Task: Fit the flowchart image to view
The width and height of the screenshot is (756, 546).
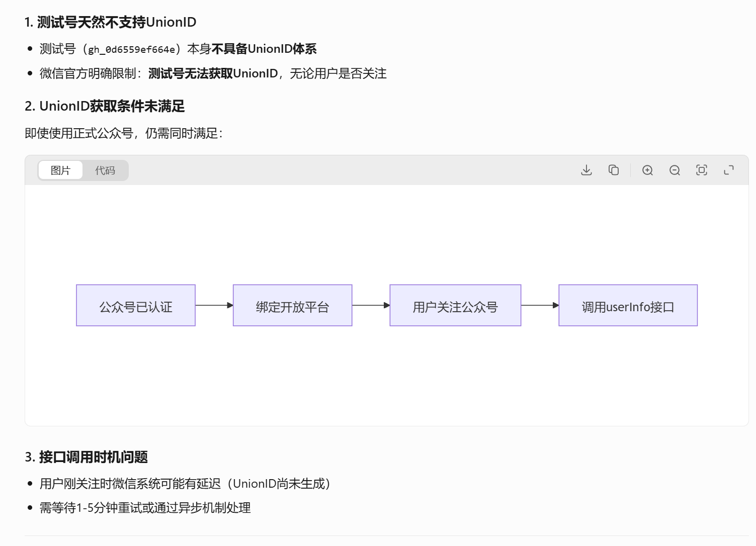Action: coord(702,170)
